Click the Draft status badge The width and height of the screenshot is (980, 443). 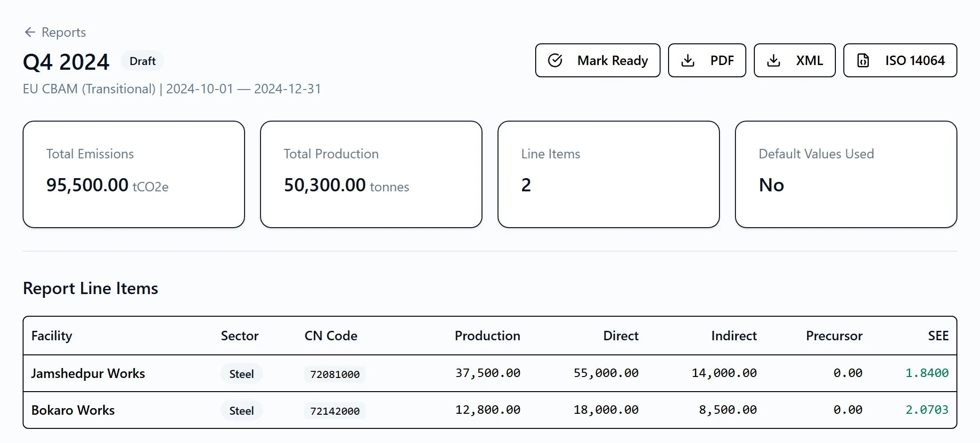click(x=142, y=61)
